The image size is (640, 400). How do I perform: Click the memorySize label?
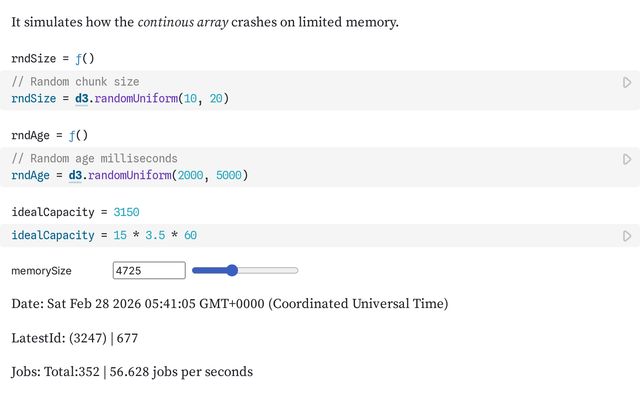coord(41,271)
